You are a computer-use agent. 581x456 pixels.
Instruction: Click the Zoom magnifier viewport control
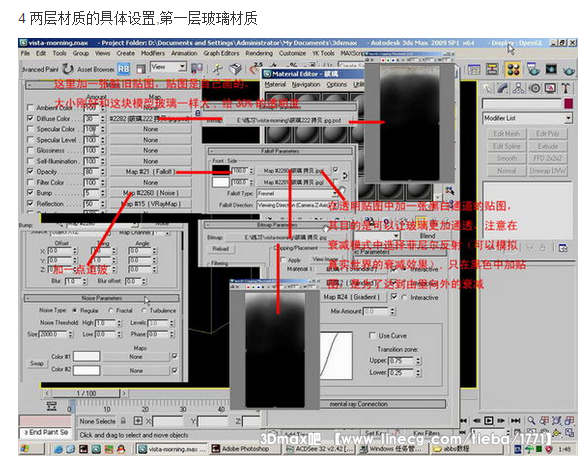[531, 420]
